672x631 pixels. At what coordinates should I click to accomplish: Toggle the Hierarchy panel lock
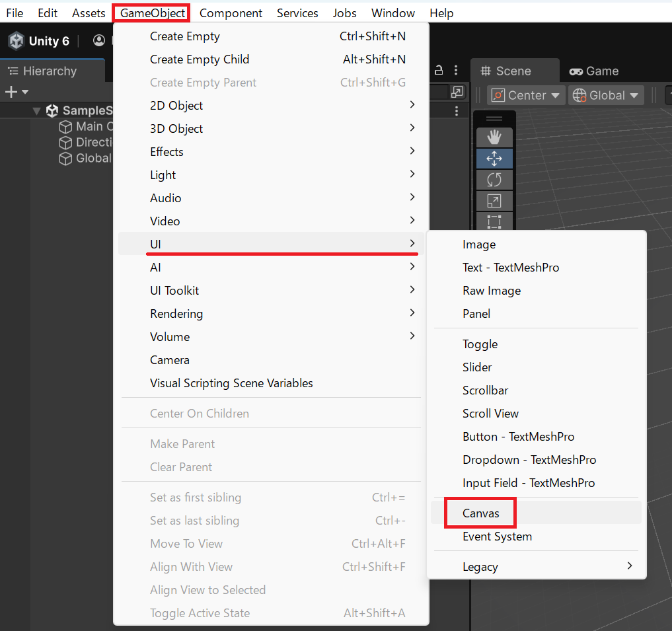[x=438, y=71]
